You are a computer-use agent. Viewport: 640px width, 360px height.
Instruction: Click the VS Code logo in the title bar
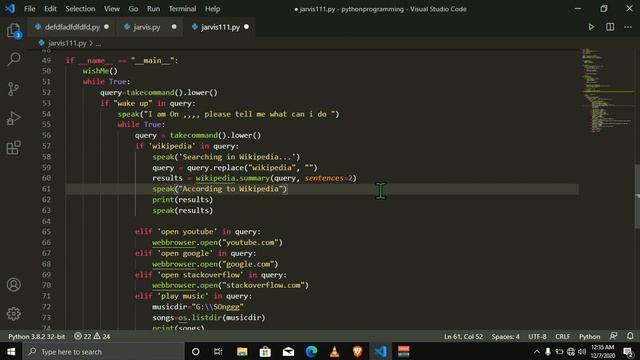point(10,9)
